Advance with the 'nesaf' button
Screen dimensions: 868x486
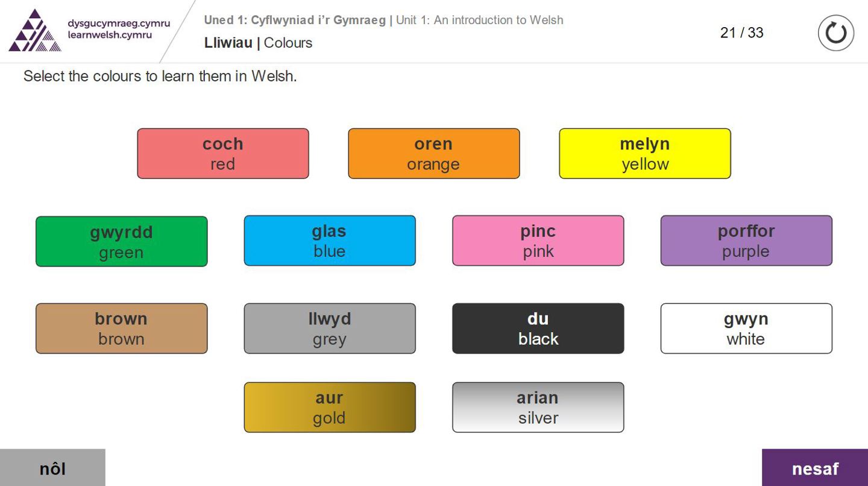[814, 468]
